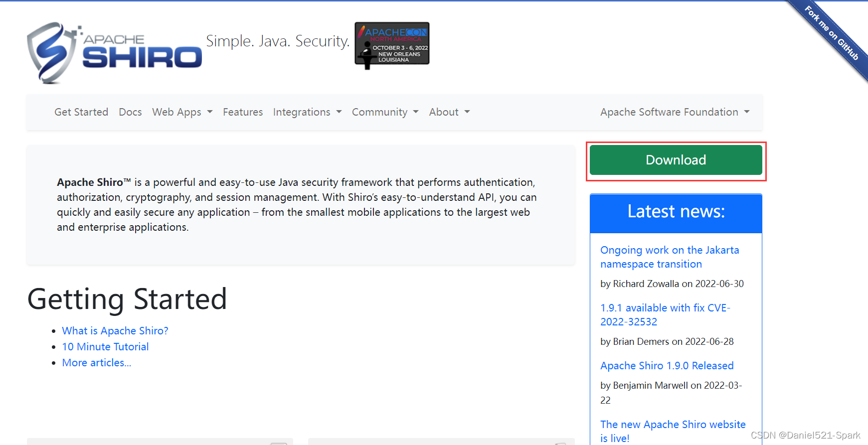The width and height of the screenshot is (868, 445).
Task: Click 'by Brian Demers on 2022-06-28' text
Action: 667,341
